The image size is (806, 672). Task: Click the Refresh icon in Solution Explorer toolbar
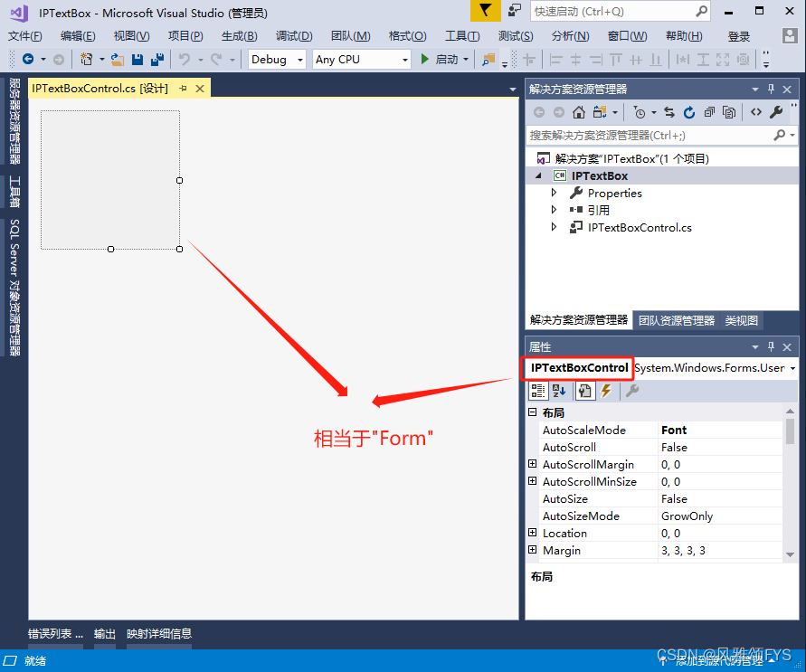[x=689, y=112]
